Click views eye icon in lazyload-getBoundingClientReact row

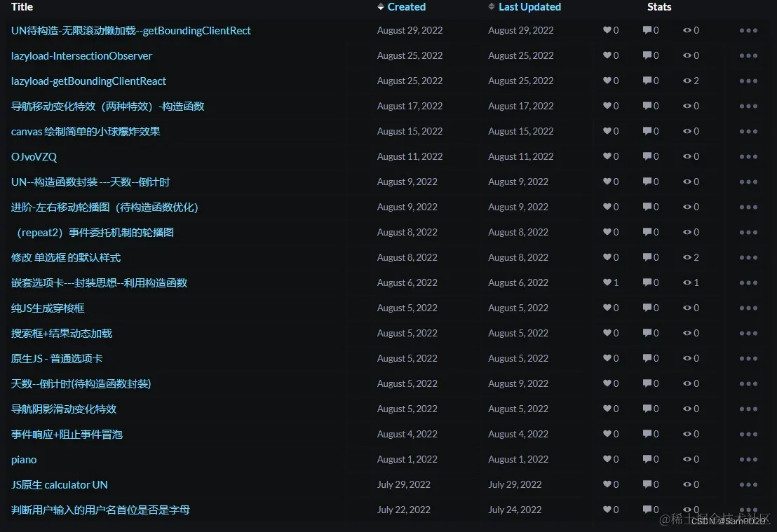(x=687, y=81)
